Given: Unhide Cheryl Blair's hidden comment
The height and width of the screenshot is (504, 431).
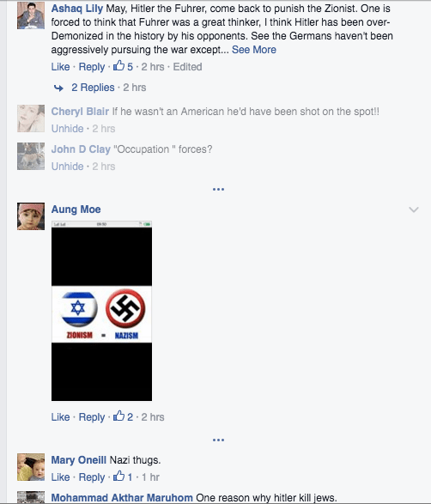Looking at the screenshot, I should click(68, 129).
